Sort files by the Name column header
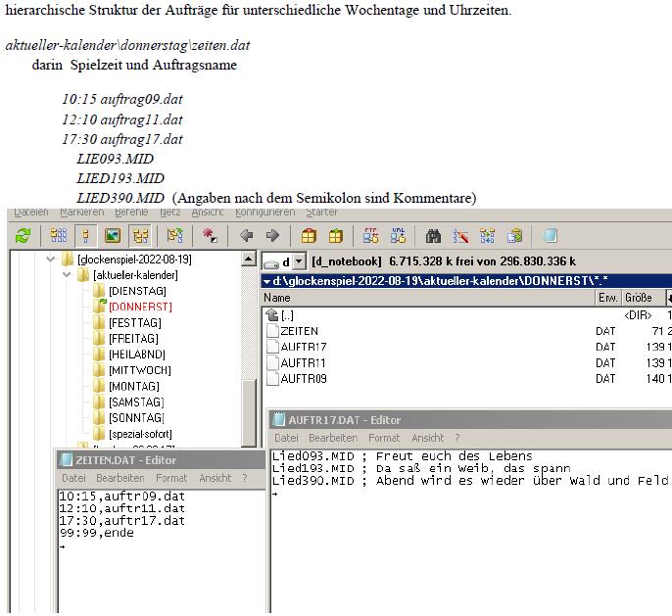The image size is (672, 616). (428, 298)
